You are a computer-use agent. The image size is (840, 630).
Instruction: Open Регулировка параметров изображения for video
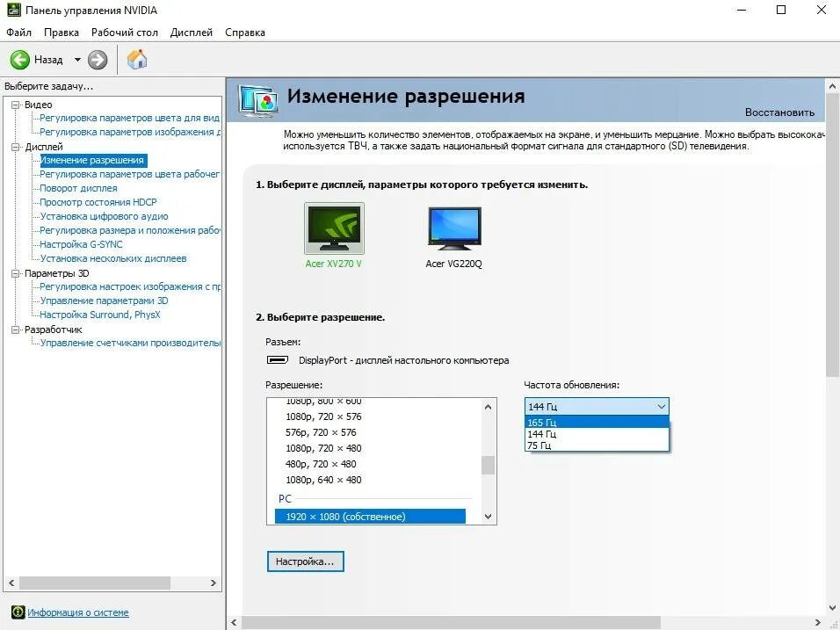pyautogui.click(x=130, y=132)
